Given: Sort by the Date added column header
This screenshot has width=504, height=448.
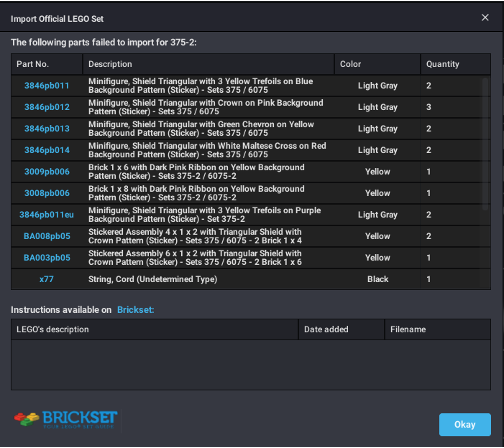Looking at the screenshot, I should click(341, 329).
